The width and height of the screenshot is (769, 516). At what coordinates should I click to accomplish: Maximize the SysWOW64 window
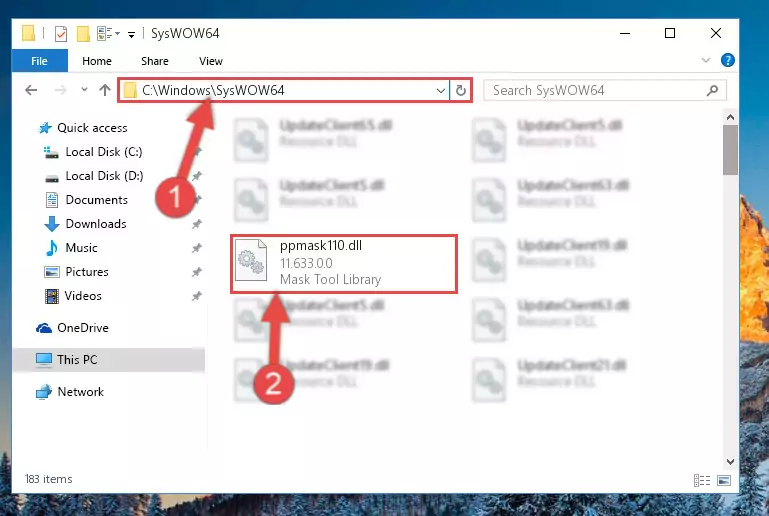pos(670,33)
